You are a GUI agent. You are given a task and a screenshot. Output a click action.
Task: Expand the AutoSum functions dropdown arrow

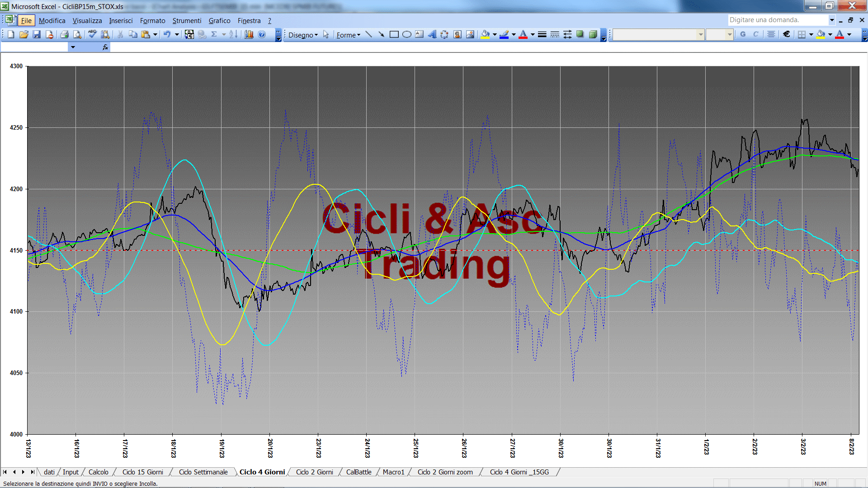(x=224, y=34)
